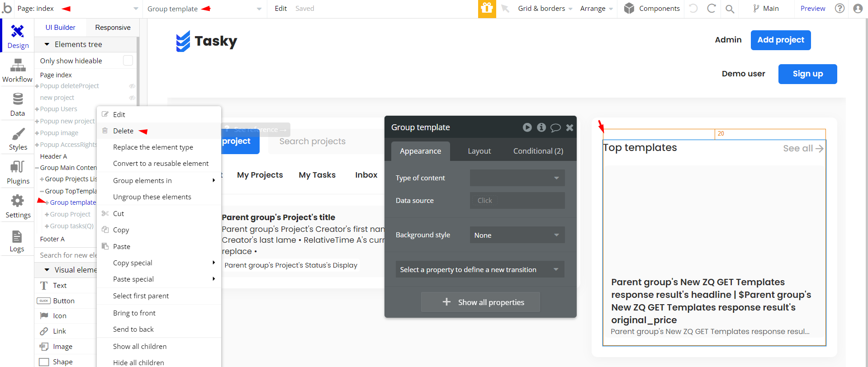Open the Design tab in sidebar

click(x=18, y=36)
